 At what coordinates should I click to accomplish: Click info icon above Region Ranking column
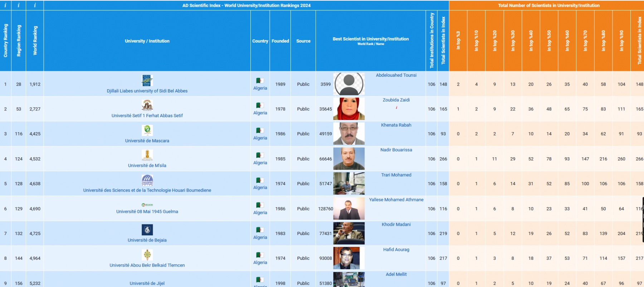[x=19, y=5]
